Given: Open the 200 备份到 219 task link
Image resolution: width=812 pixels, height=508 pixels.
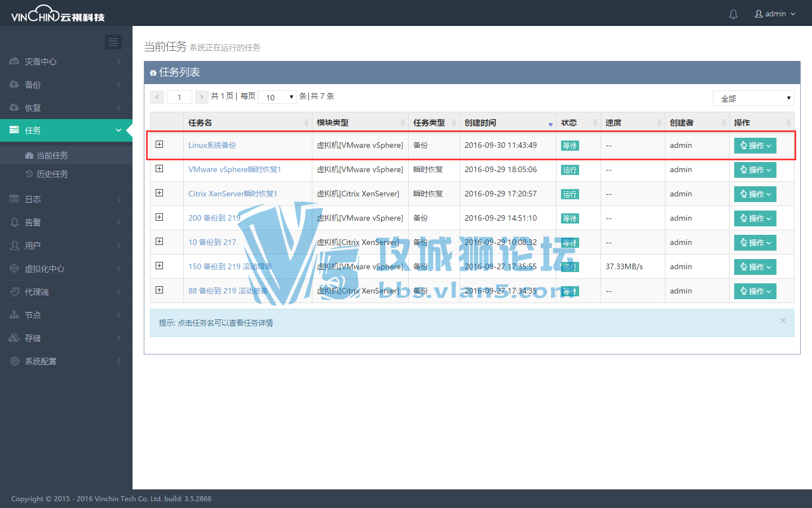Looking at the screenshot, I should coord(214,218).
